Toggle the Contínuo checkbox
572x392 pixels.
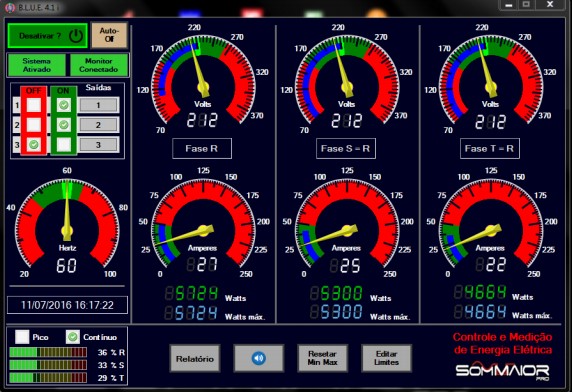coord(73,337)
